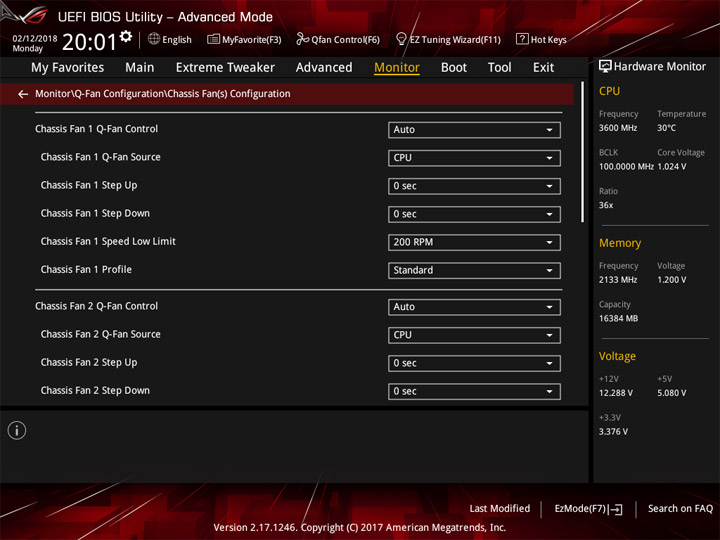Click the 100.0000 MHz BCLK value
This screenshot has width=720, height=540.
click(626, 167)
